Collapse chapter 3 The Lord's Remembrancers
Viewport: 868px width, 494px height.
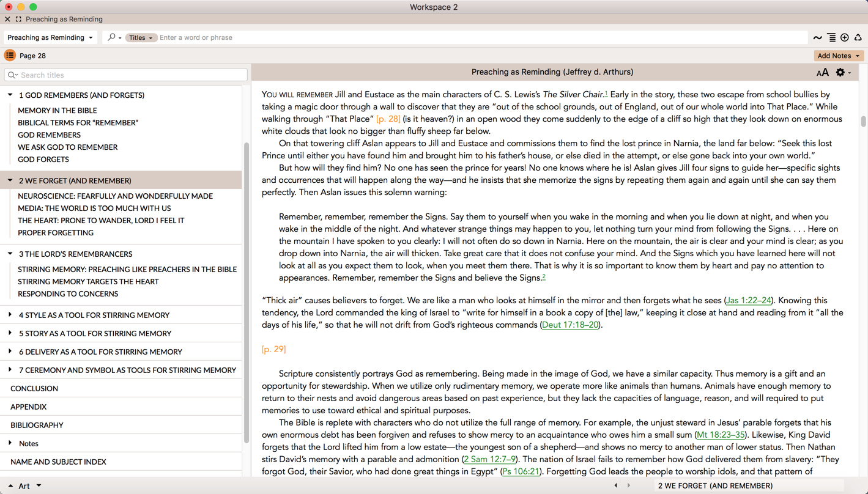tap(10, 254)
